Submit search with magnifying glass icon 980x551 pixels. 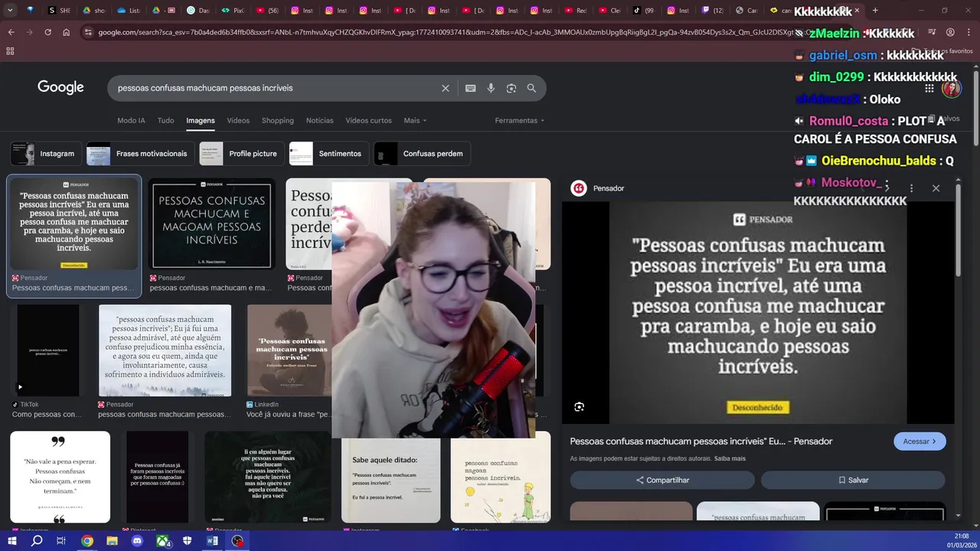tap(531, 88)
